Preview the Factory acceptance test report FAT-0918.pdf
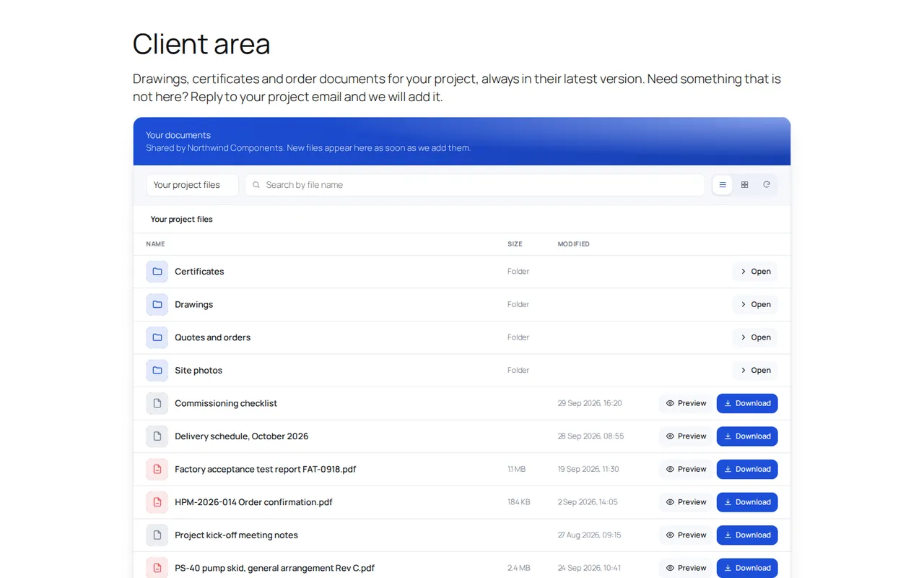Screen dimensions: 924x578 click(686, 470)
